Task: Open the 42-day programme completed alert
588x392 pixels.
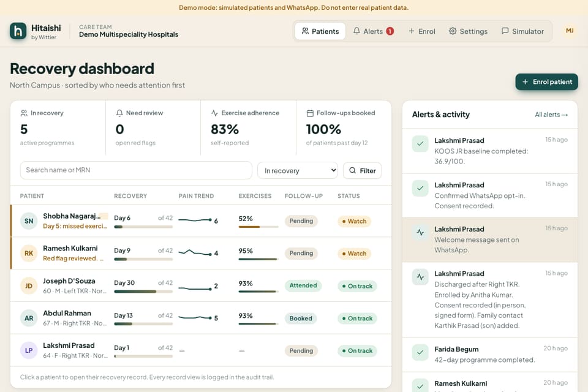Action: click(490, 355)
